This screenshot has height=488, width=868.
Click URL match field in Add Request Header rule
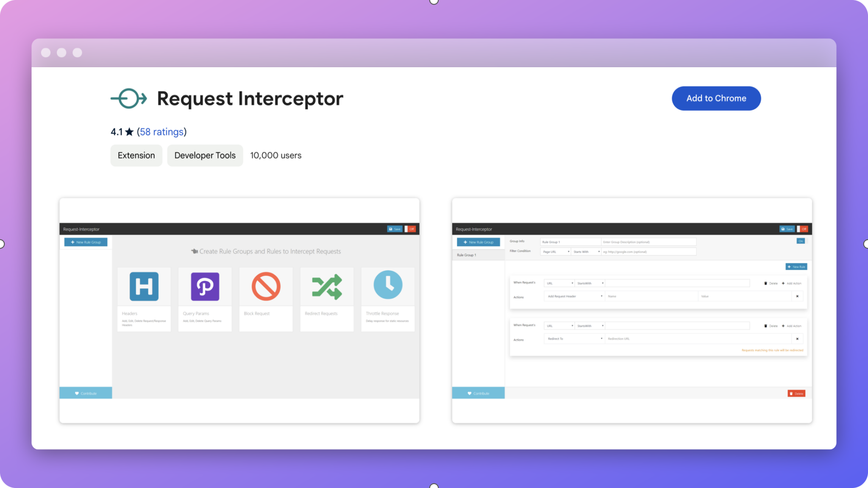[677, 283]
